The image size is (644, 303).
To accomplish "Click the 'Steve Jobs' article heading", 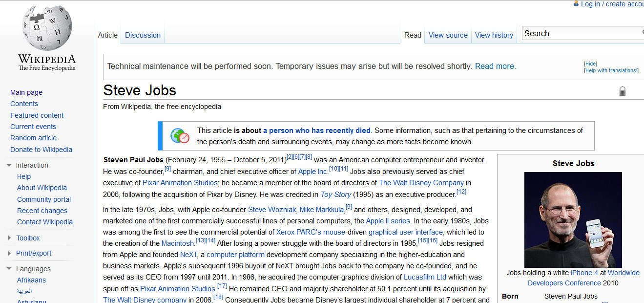I will click(140, 90).
